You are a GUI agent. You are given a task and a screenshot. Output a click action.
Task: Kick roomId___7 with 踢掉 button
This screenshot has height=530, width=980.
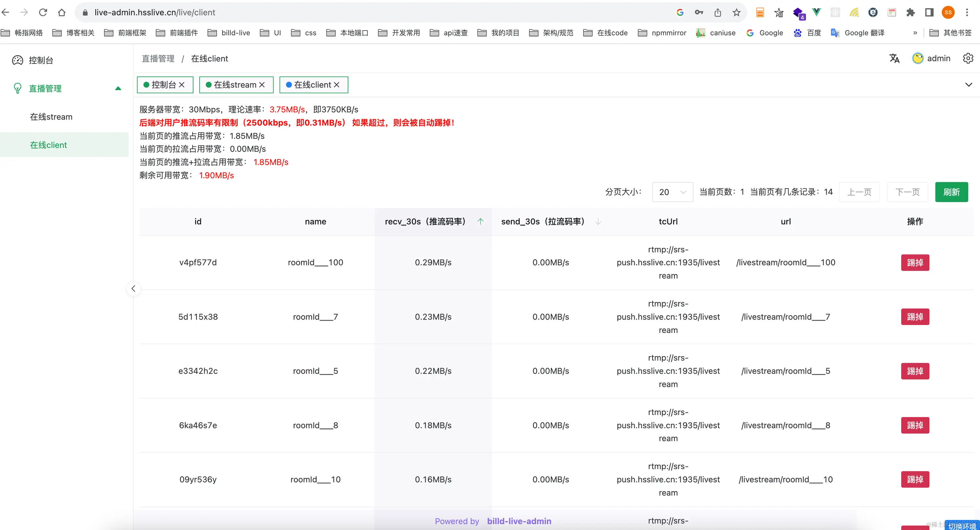pos(915,317)
